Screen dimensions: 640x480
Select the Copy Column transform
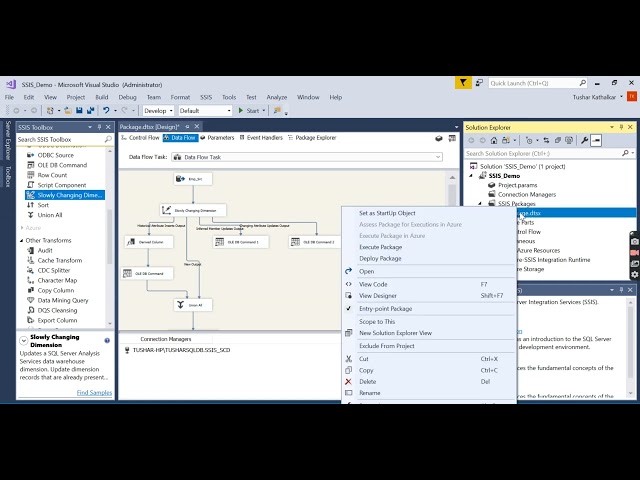[51, 290]
